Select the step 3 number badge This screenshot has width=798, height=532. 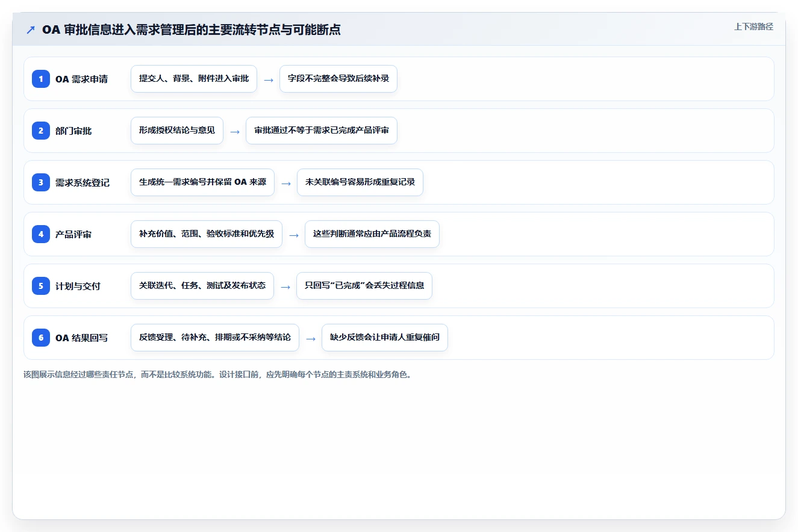[41, 182]
